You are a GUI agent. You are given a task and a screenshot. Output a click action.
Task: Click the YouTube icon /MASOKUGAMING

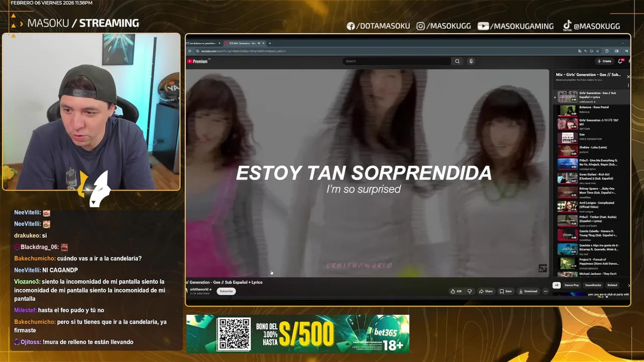tap(483, 26)
